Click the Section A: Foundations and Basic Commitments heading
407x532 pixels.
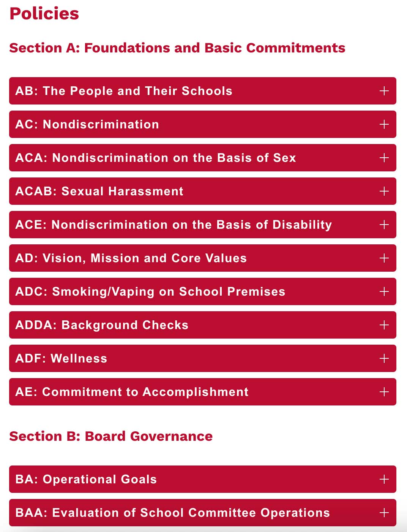click(x=178, y=48)
